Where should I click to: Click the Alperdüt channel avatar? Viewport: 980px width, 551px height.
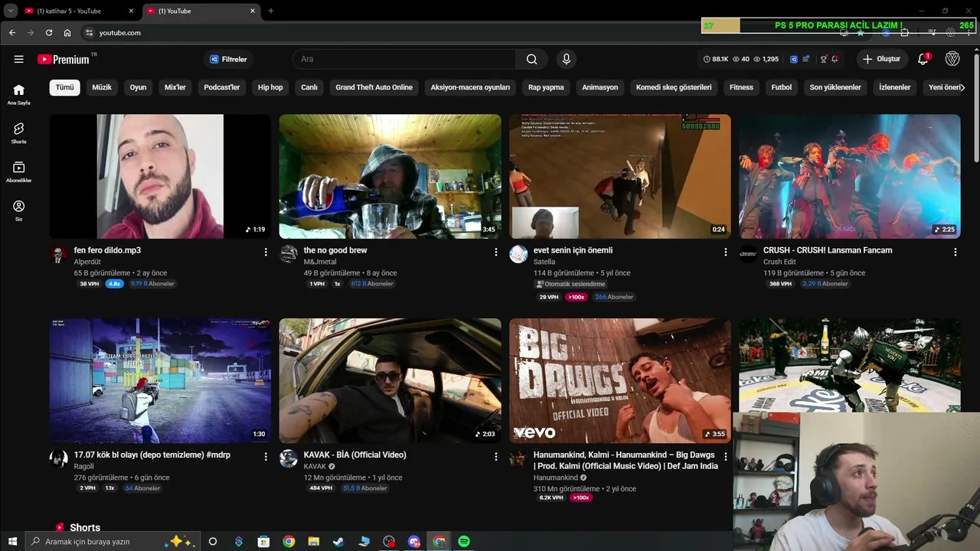coord(59,254)
